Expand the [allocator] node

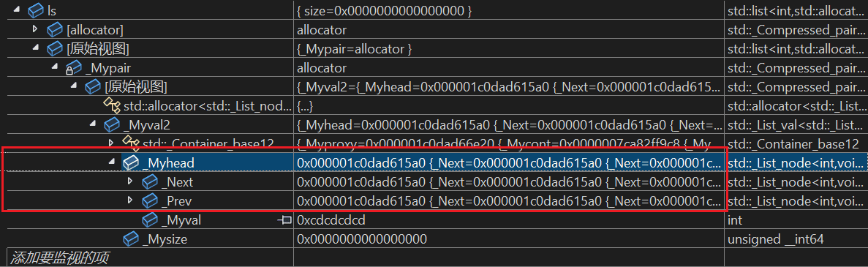click(35, 29)
